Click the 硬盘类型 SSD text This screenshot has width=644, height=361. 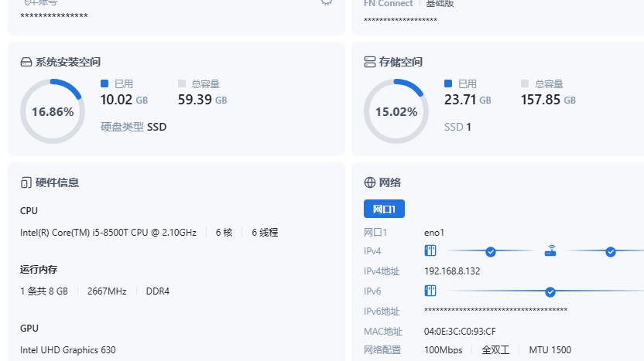click(133, 127)
